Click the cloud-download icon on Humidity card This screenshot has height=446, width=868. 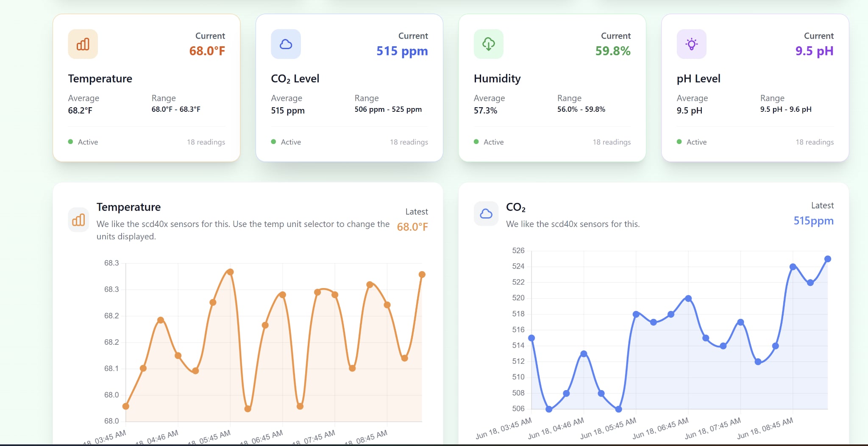488,44
